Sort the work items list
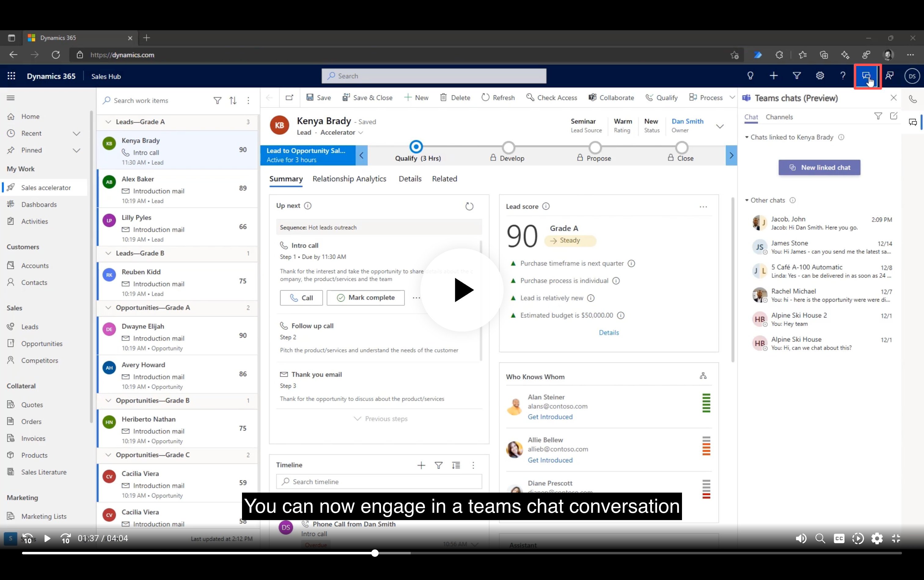924x580 pixels. tap(233, 101)
